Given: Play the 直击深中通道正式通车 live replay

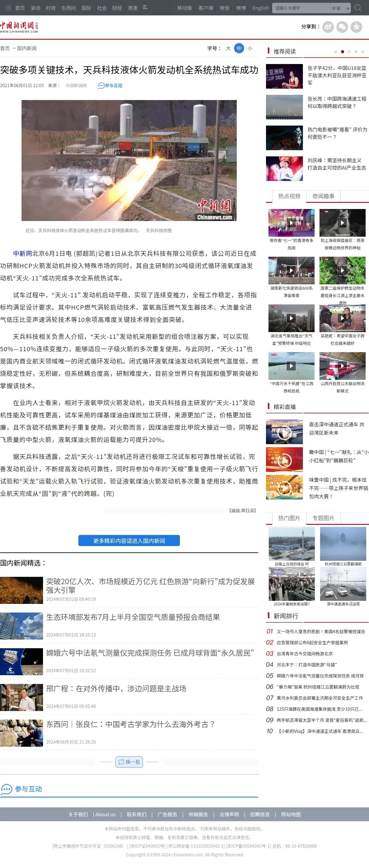Looking at the screenshot, I should (284, 432).
